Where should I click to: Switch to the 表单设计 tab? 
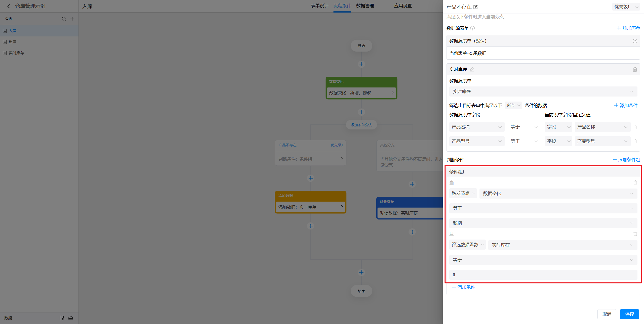pos(319,6)
